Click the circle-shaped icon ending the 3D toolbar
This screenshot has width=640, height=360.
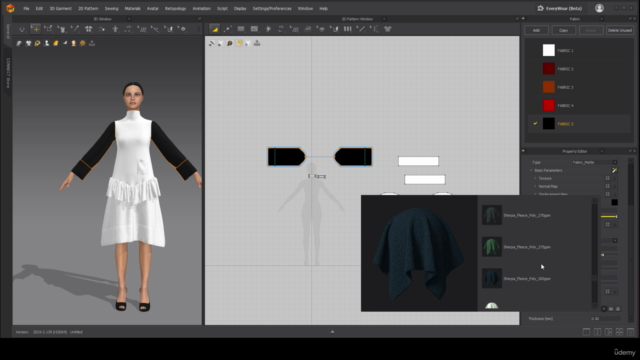(183, 29)
